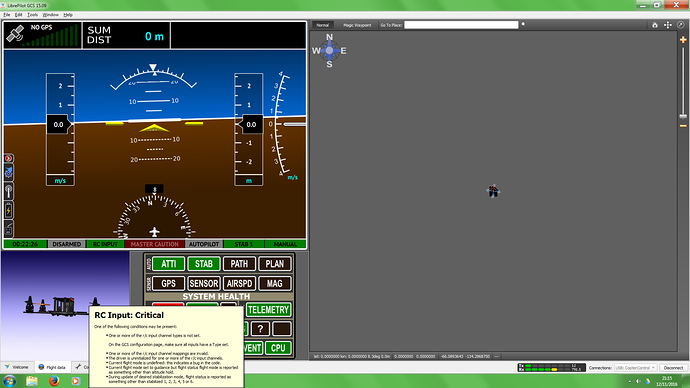Toggle Magic Waypoint map mode
The height and width of the screenshot is (388, 690).
[x=357, y=25]
